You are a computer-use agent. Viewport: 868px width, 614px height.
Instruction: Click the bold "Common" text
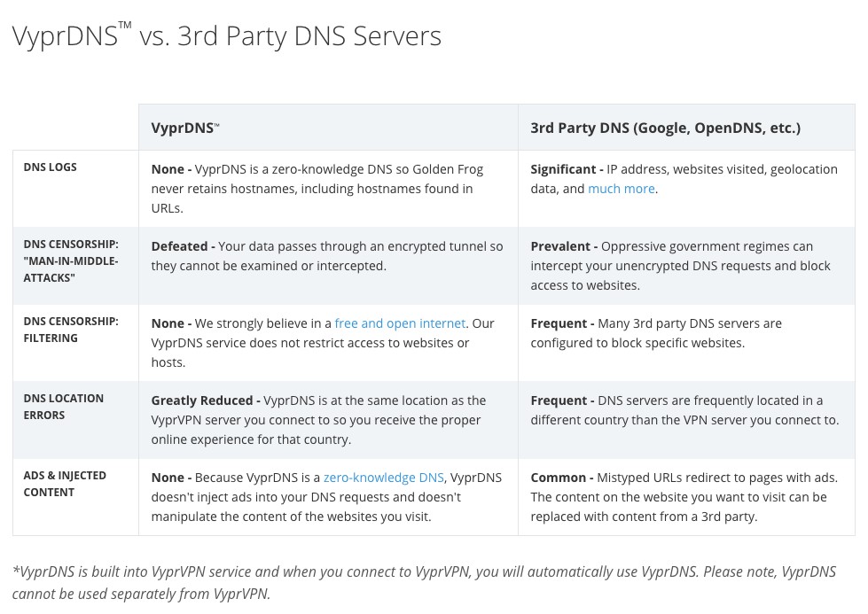pyautogui.click(x=559, y=478)
